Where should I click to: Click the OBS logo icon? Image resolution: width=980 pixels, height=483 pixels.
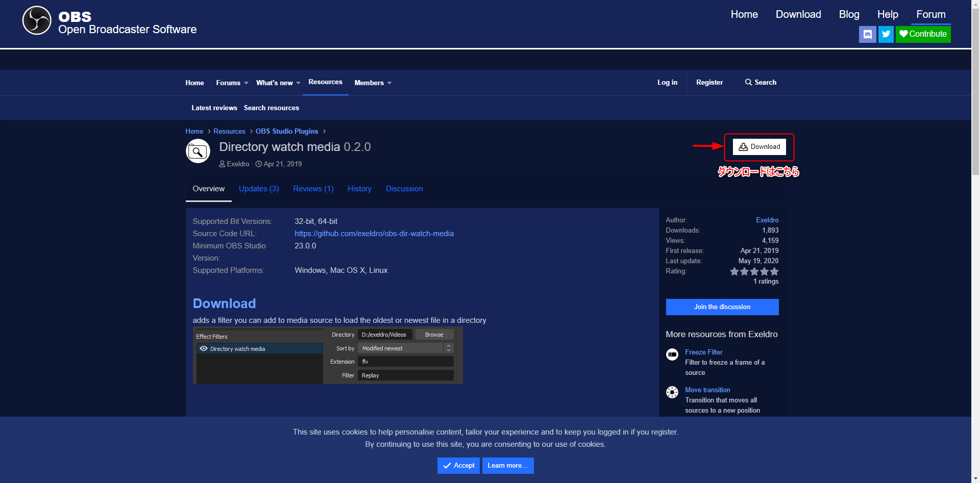pos(37,21)
